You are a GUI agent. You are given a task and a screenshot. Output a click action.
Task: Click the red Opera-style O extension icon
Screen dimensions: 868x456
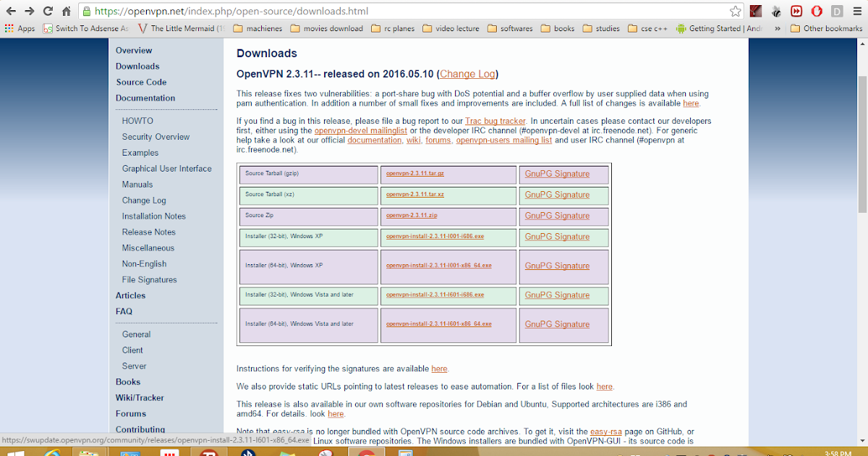pyautogui.click(x=816, y=12)
